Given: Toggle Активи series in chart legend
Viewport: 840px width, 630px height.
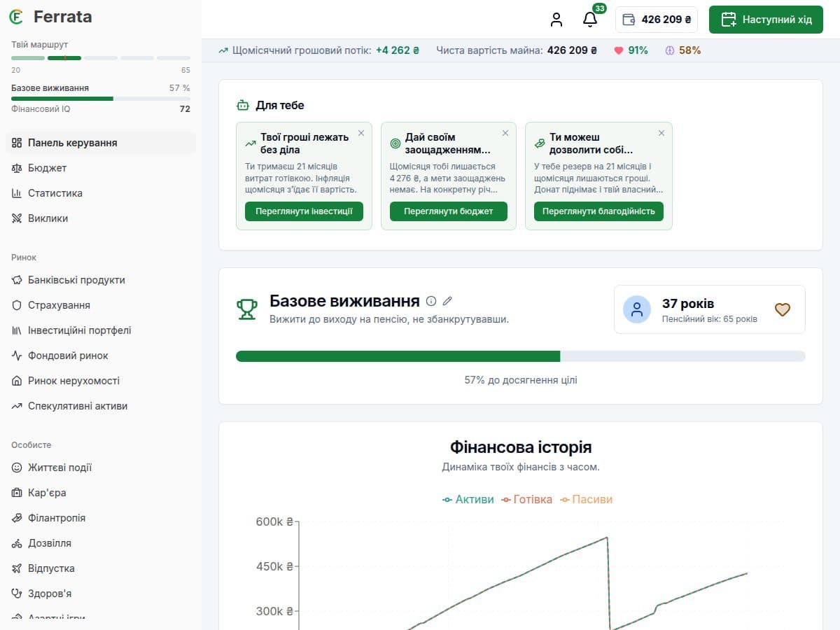Looking at the screenshot, I should tap(468, 500).
